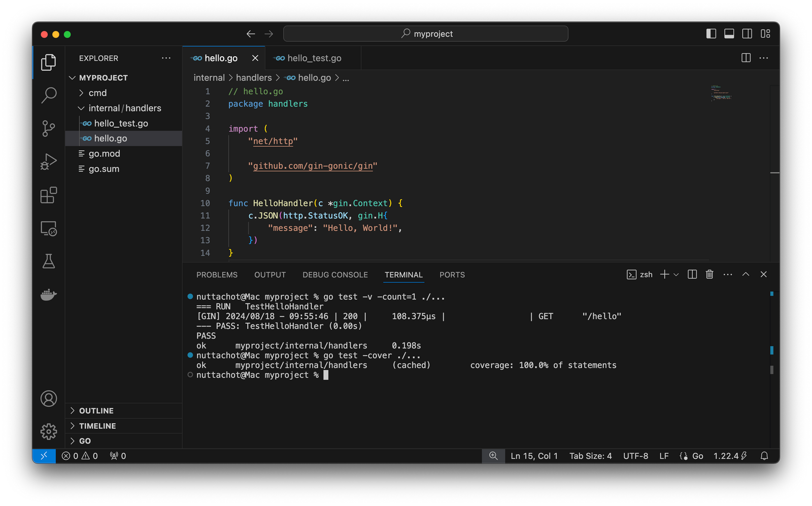The height and width of the screenshot is (506, 812).
Task: Toggle Remote Explorer view
Action: point(48,229)
